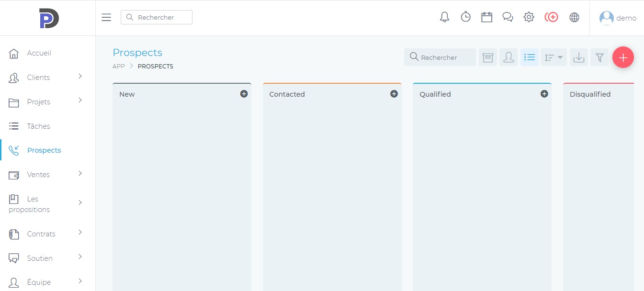
Task: Select Prospects in the sidebar
Action: coord(48,150)
